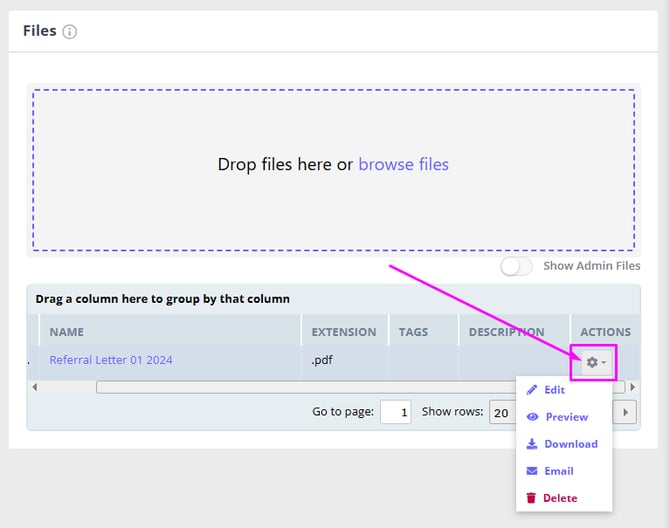This screenshot has width=670, height=528.
Task: Click the envelope icon beside Email
Action: [x=532, y=471]
